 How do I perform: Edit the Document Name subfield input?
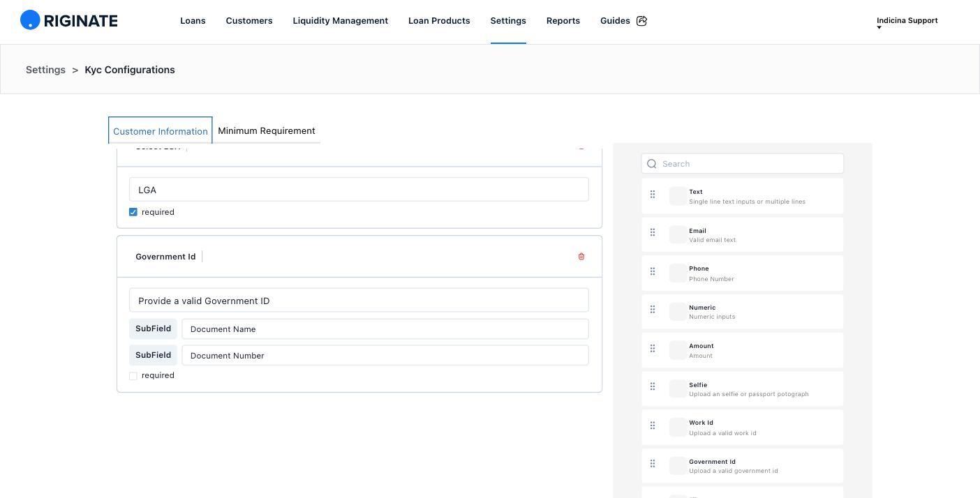(385, 329)
